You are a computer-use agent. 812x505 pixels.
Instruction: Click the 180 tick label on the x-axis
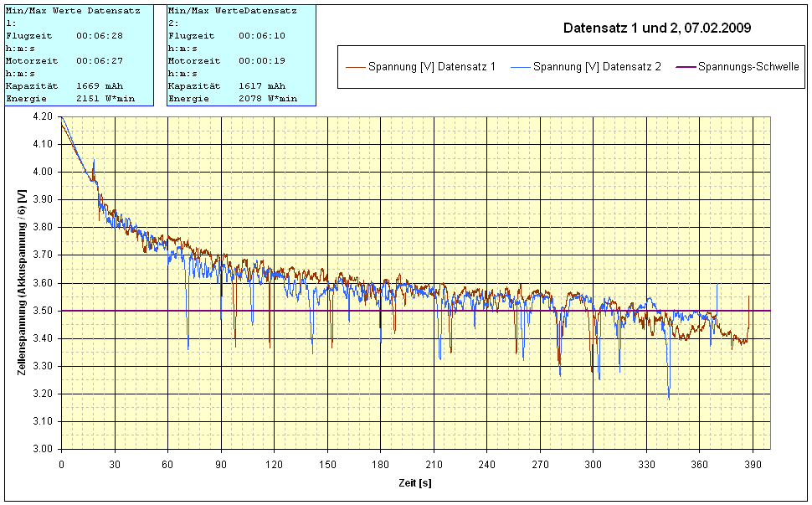pos(380,462)
